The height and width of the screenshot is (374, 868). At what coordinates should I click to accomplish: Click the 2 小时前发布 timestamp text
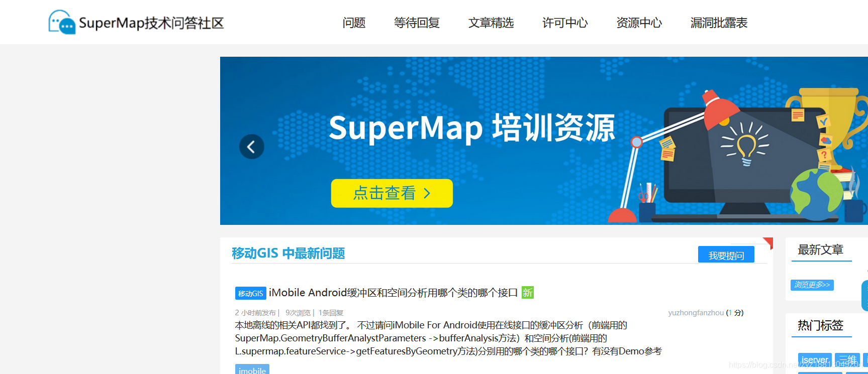click(255, 312)
